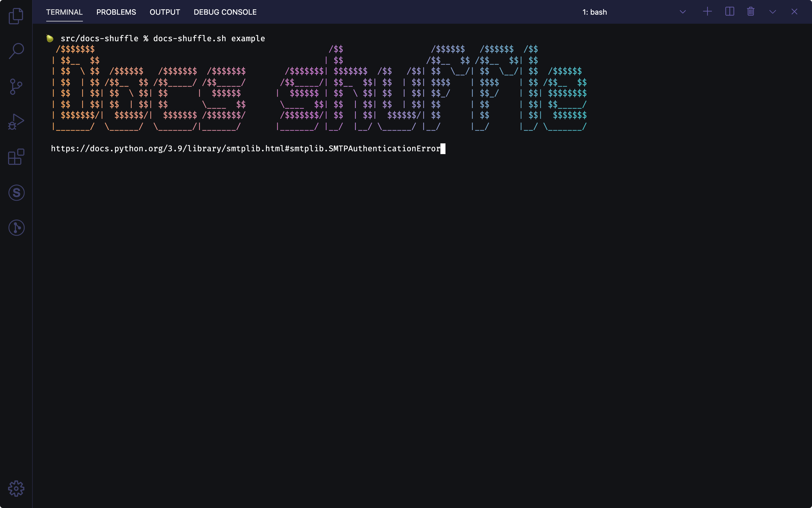Switch to the PROBLEMS tab
Screen dimensions: 812x508
(116, 12)
